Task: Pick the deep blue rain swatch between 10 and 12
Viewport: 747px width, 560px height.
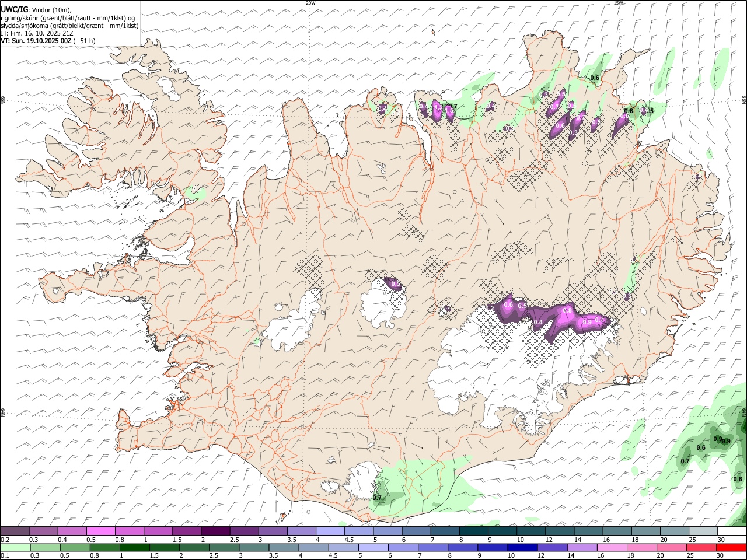Action: tap(522, 548)
